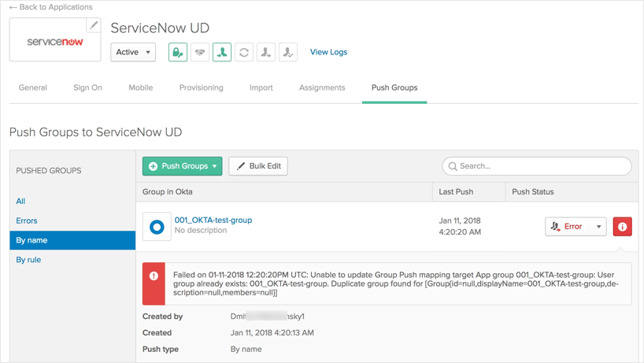Viewport: 644px width, 363px height.
Task: Click the handshake icon in app header
Action: coord(200,52)
